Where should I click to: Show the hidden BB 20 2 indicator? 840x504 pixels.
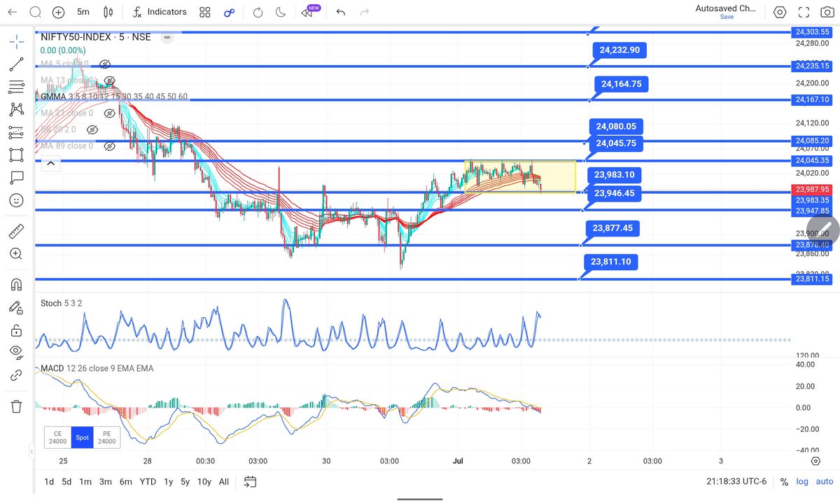[92, 129]
